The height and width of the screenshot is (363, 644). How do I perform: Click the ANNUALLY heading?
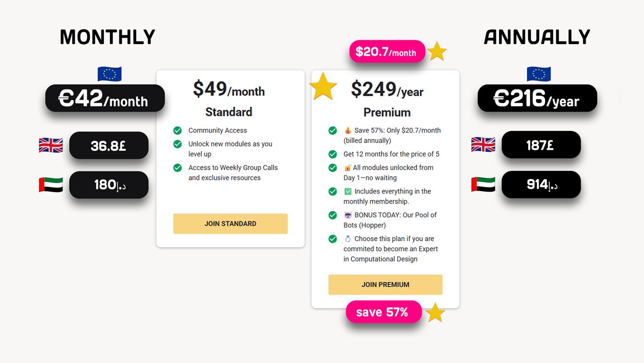537,37
